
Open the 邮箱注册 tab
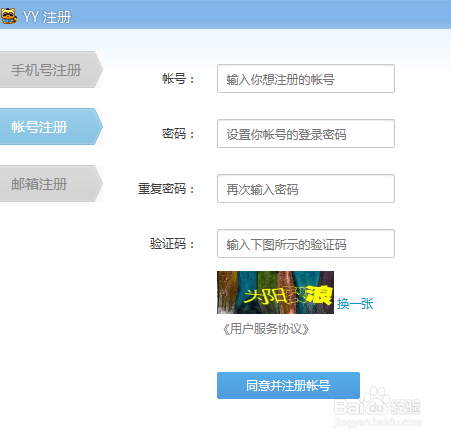51,184
